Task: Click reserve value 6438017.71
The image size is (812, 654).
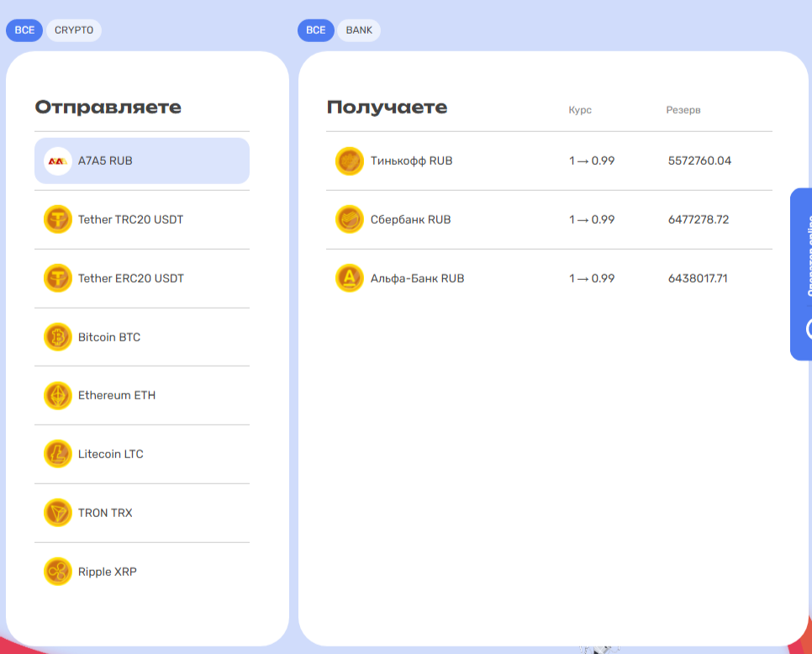Action: point(698,278)
